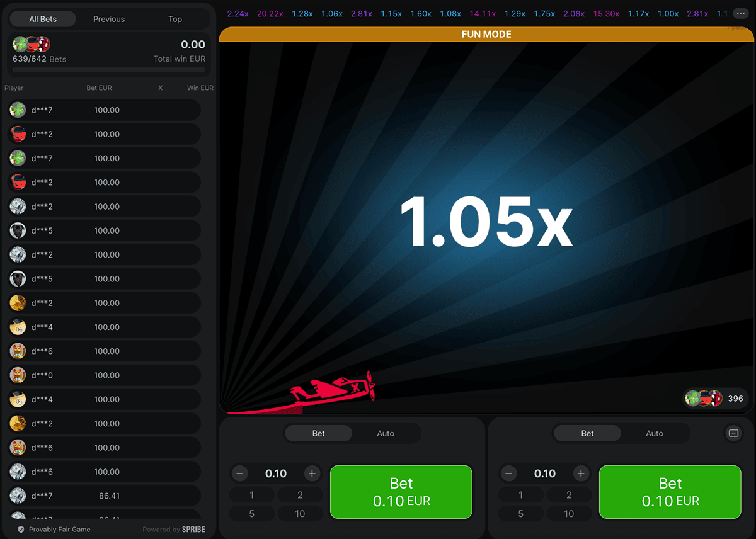This screenshot has height=539, width=756.
Task: Click the bets progress bar under 639/642
Action: point(109,70)
